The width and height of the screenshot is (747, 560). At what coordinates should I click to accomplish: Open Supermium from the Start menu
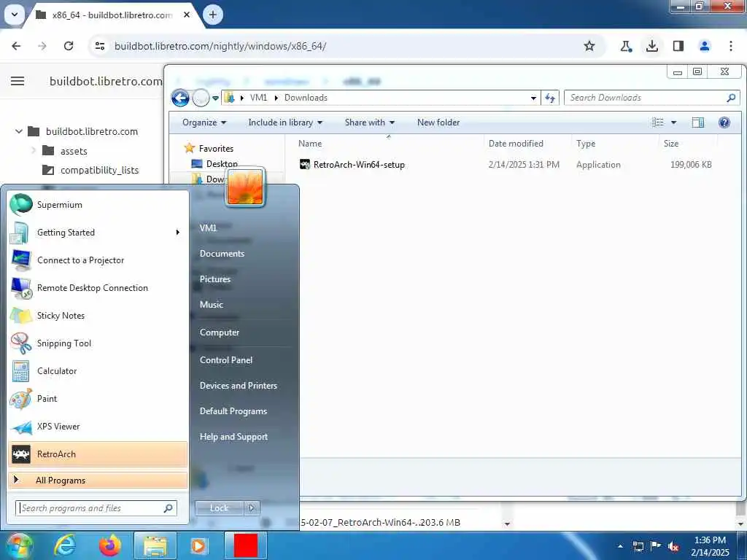coord(98,205)
